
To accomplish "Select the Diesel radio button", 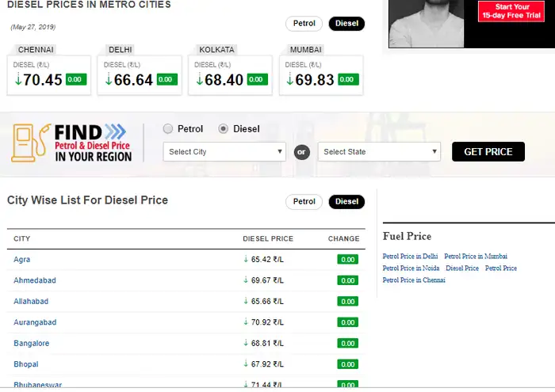I will point(224,129).
